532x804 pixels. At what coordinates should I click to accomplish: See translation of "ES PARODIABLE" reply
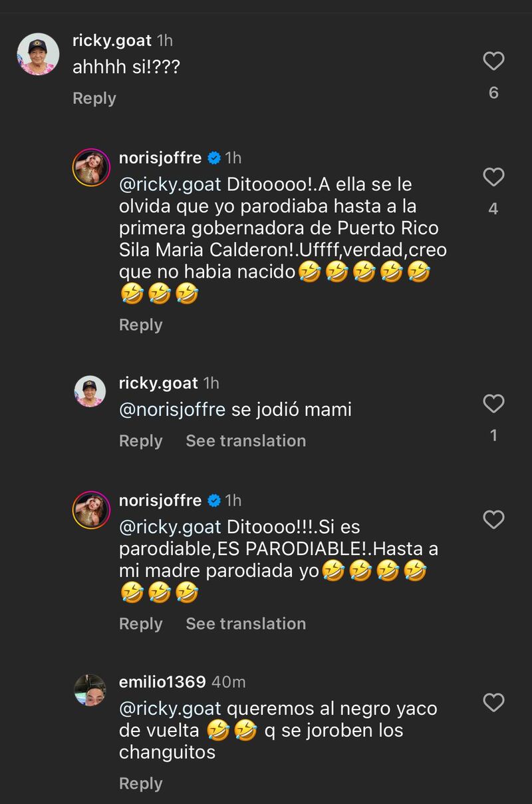(x=245, y=624)
